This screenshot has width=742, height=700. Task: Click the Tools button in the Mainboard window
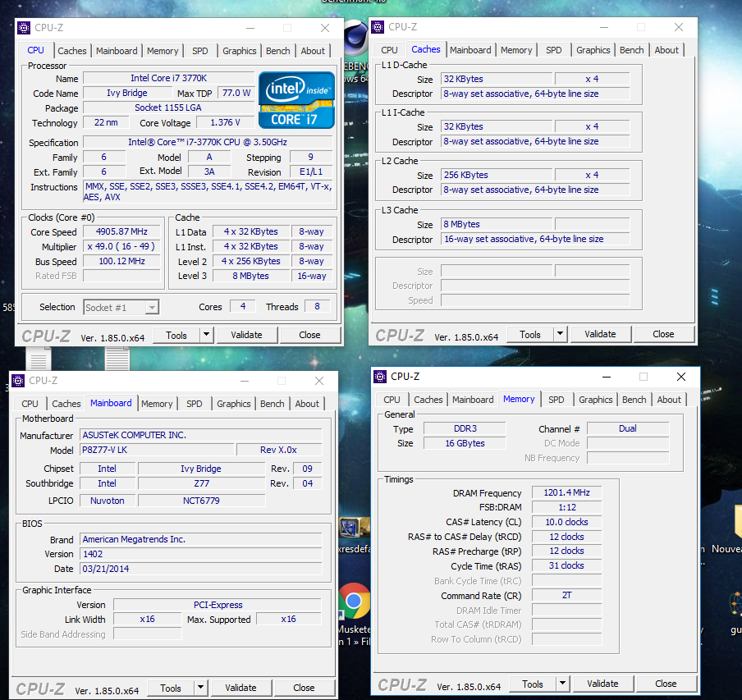171,687
